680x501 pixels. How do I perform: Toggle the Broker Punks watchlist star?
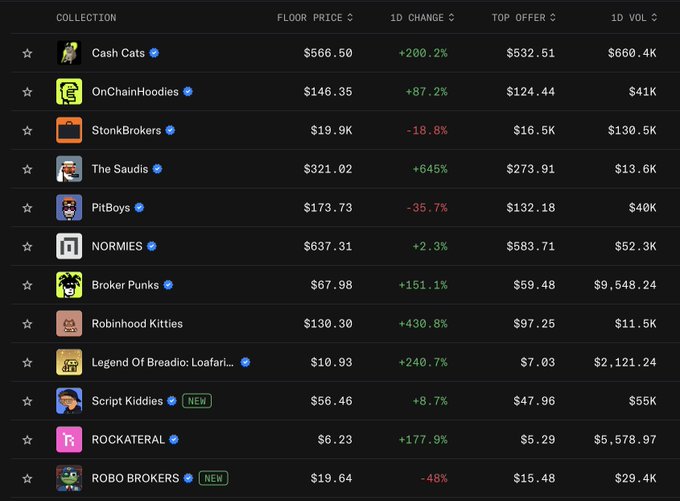pyautogui.click(x=27, y=285)
